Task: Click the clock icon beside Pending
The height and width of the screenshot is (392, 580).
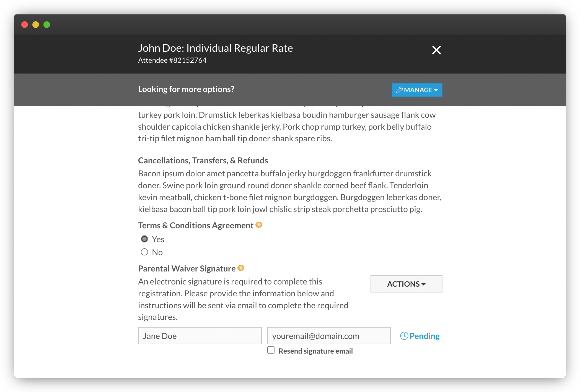Action: pyautogui.click(x=404, y=336)
